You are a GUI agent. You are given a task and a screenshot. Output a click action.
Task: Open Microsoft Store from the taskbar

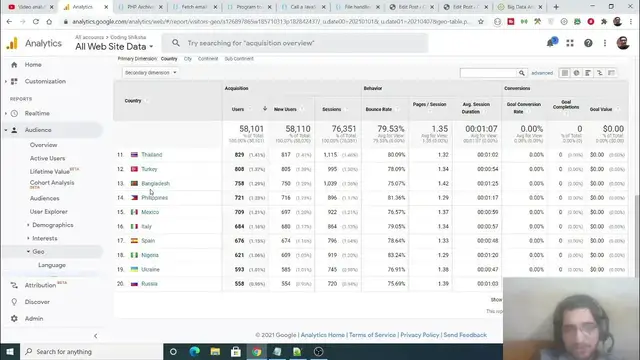236,351
